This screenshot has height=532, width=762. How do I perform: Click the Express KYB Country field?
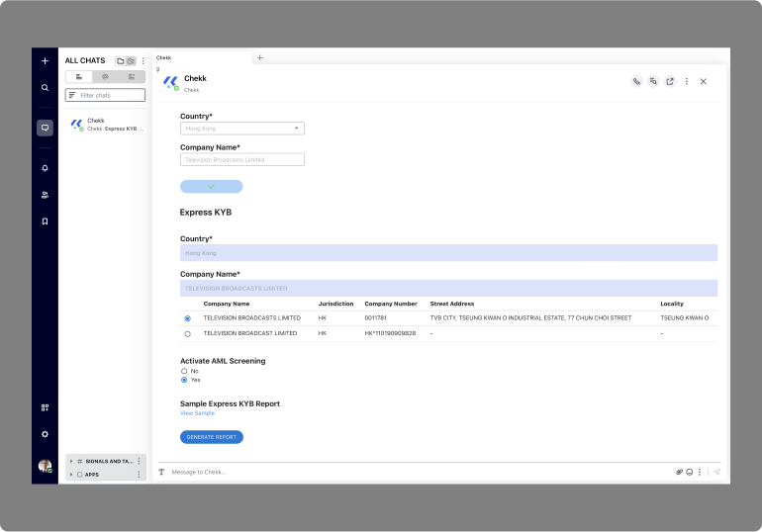(448, 253)
